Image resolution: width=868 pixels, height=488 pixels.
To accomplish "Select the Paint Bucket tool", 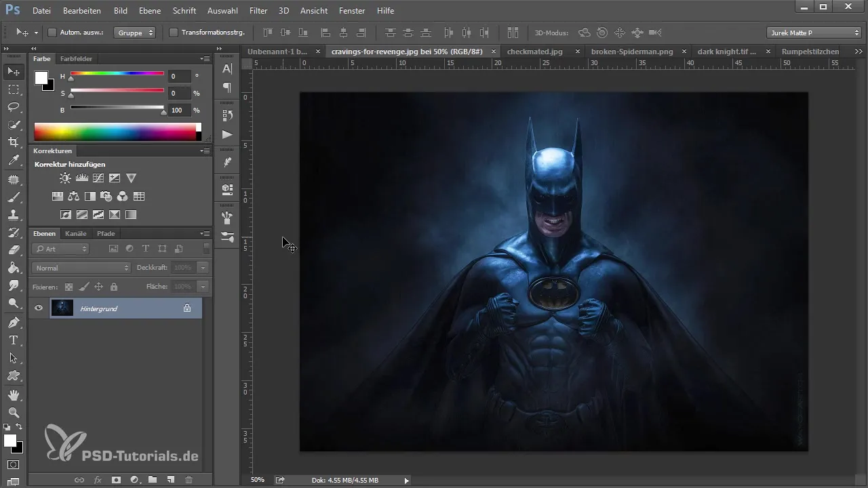I will [14, 268].
